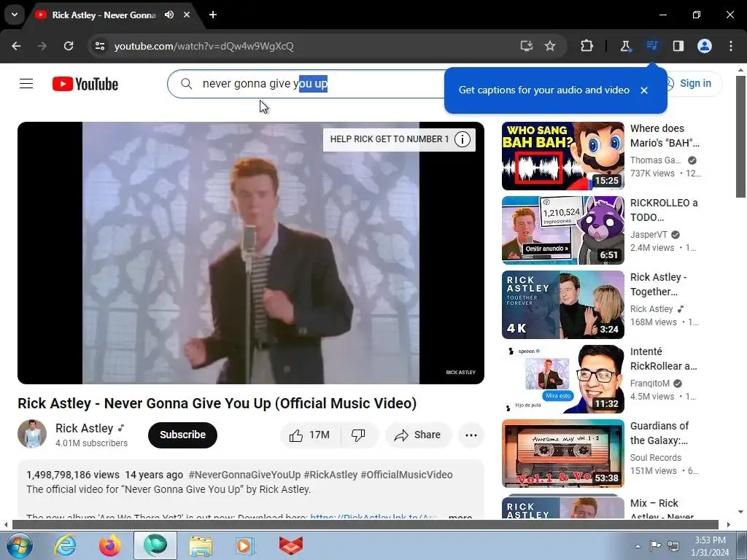Bookmark this page with the star
Viewport: 747px width, 560px height.
coord(550,46)
